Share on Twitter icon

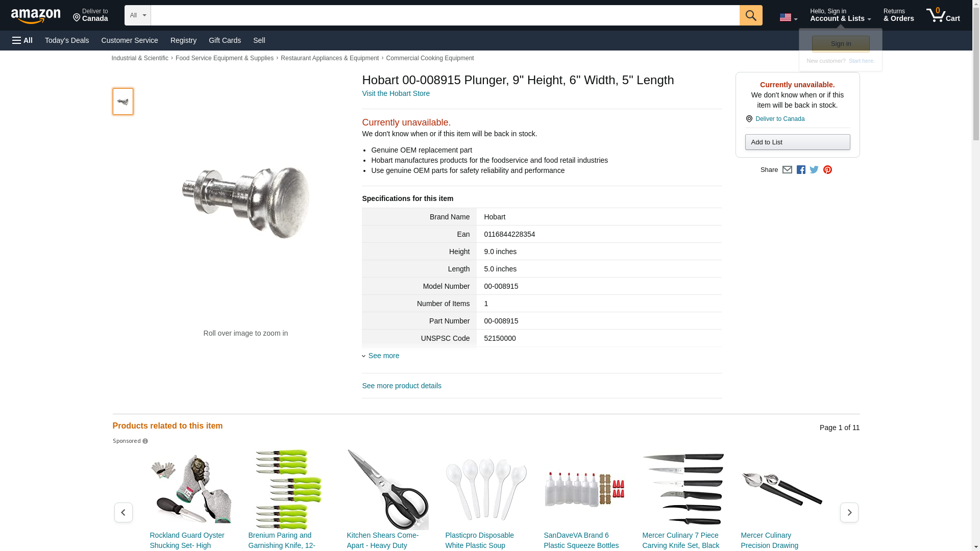(814, 170)
